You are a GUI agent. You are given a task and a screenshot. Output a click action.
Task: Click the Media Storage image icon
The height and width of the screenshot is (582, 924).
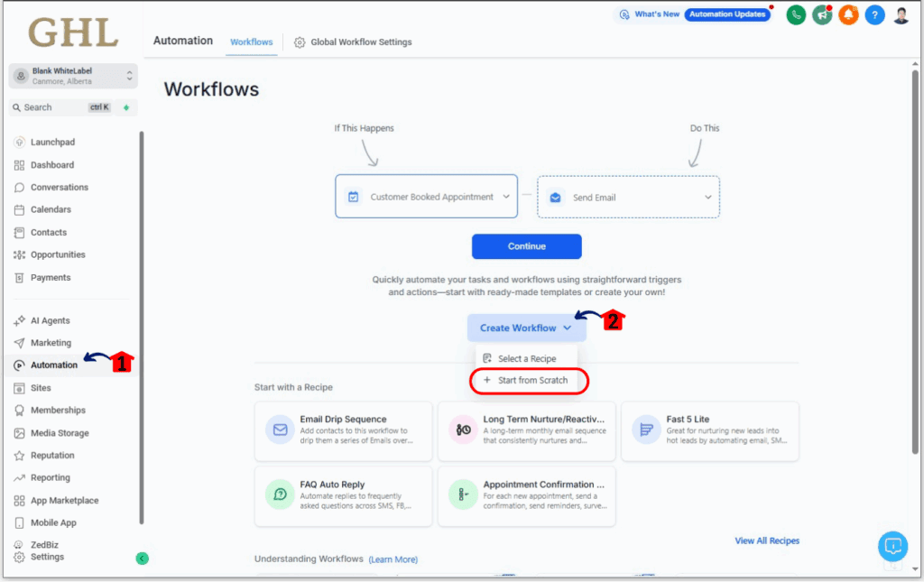point(20,433)
